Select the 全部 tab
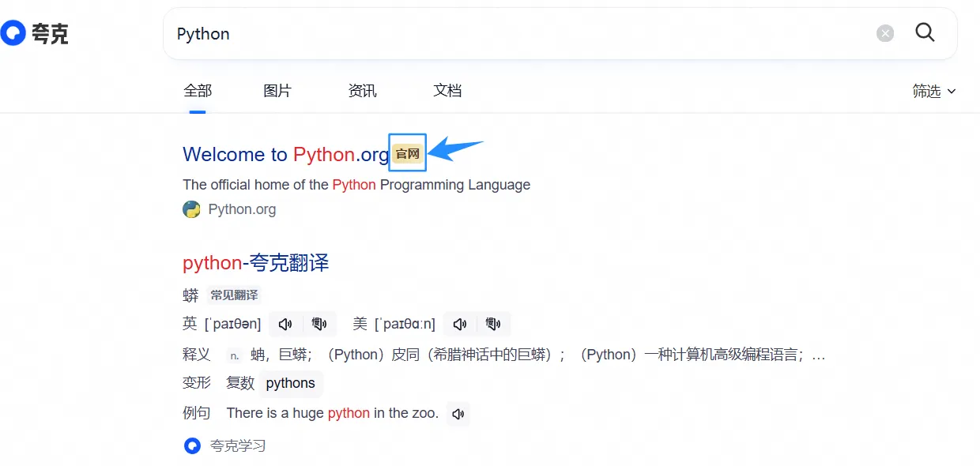 tap(198, 91)
